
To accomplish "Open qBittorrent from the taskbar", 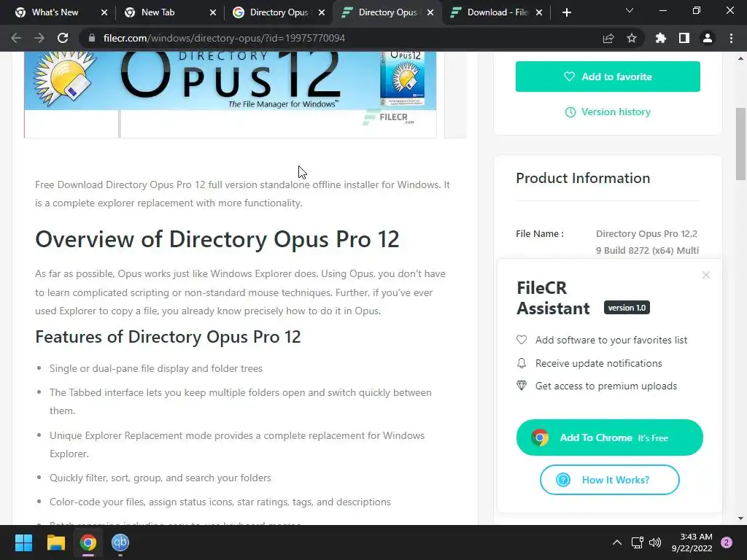I will (x=120, y=542).
